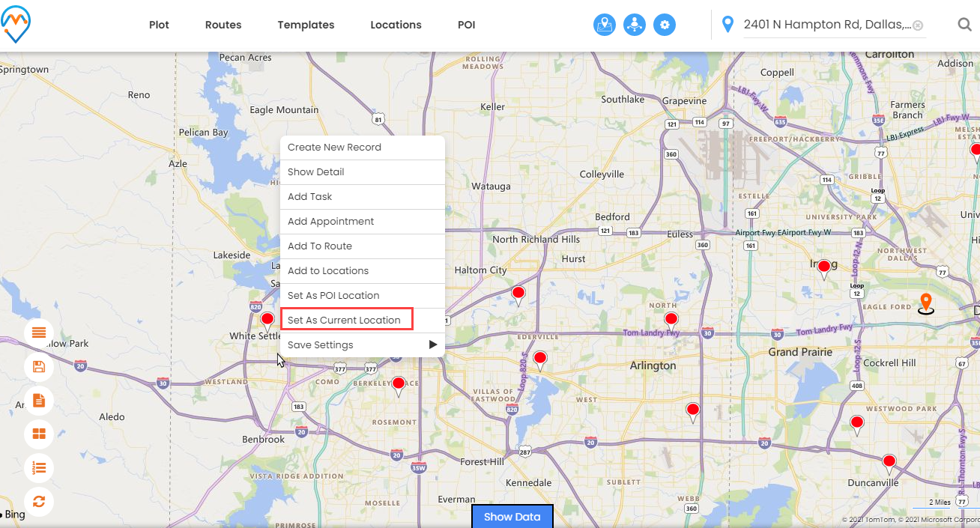Click the blue user hierarchy icon

(x=635, y=25)
